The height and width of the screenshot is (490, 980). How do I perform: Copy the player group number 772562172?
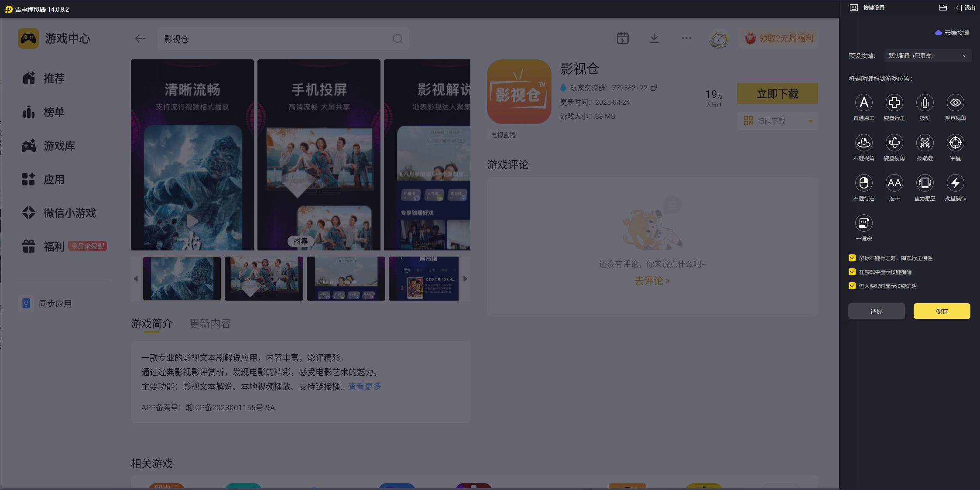pyautogui.click(x=654, y=88)
